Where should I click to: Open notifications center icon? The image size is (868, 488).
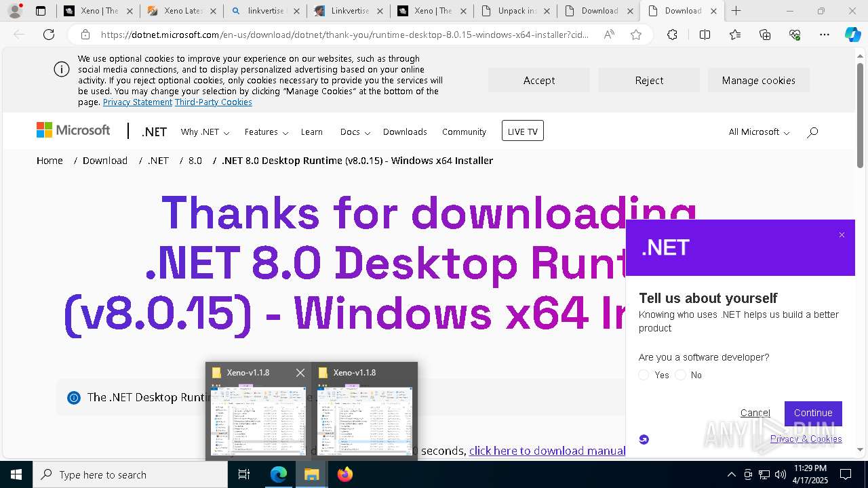click(846, 474)
